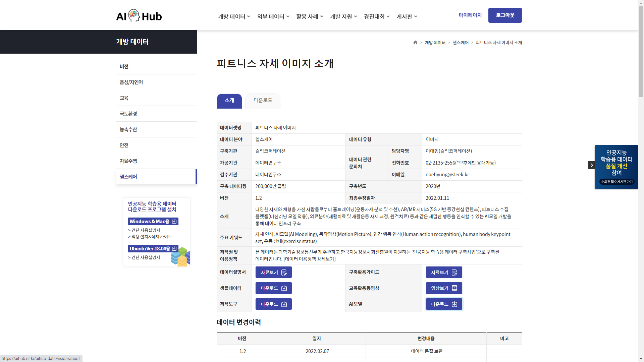View the 구축활용가이드 document
Screen dimensions: 644x362
[444, 272]
